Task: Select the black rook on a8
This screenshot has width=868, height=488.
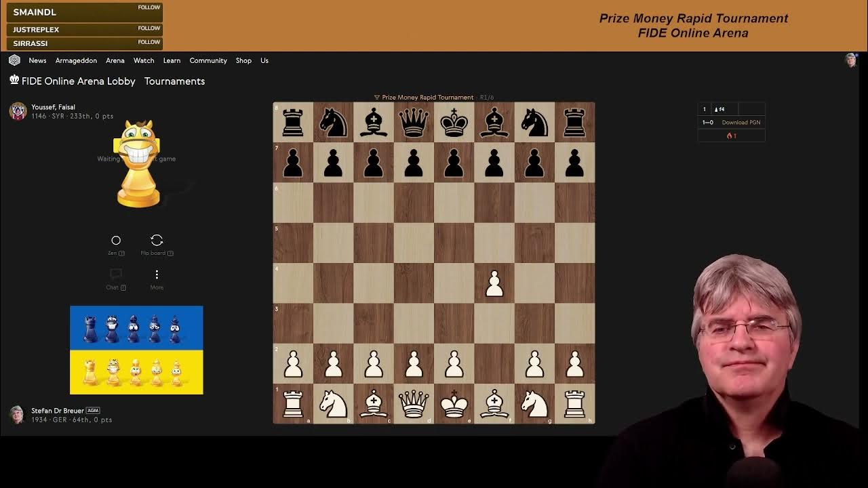Action: click(293, 123)
